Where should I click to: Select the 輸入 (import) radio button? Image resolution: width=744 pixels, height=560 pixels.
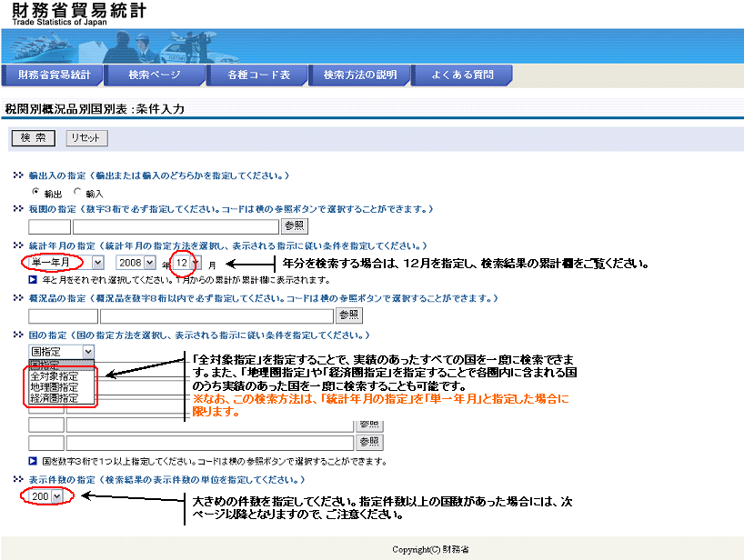77,192
